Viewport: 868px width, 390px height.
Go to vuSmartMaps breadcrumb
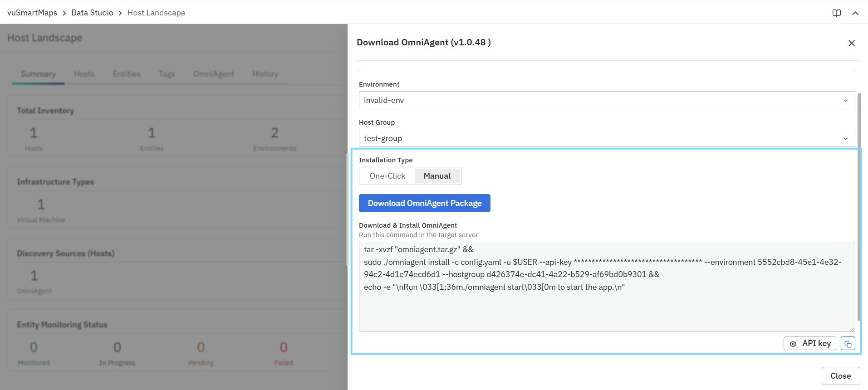pyautogui.click(x=32, y=13)
